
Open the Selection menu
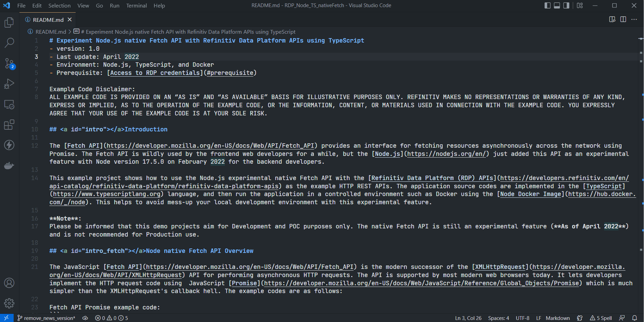click(x=59, y=5)
